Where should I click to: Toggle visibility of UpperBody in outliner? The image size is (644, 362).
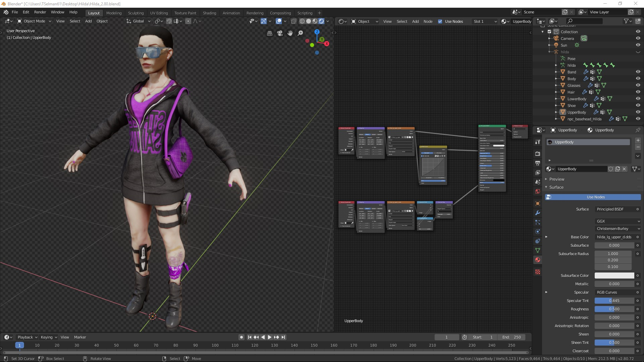tap(638, 112)
